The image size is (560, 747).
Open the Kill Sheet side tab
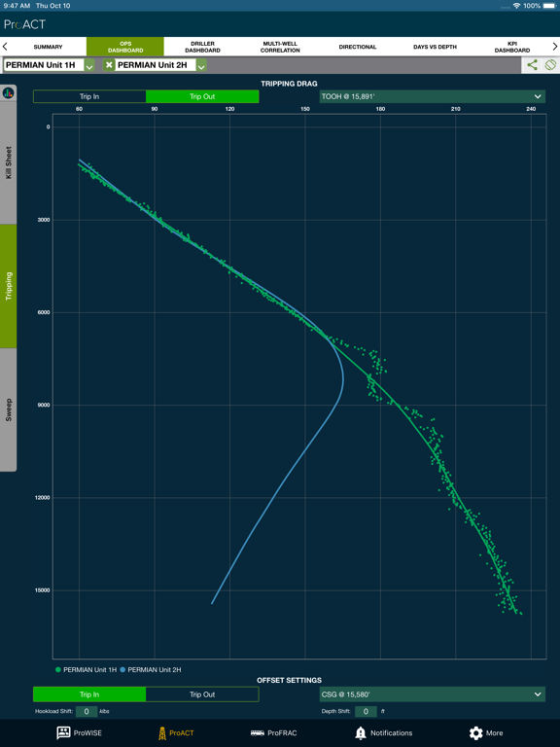point(8,162)
